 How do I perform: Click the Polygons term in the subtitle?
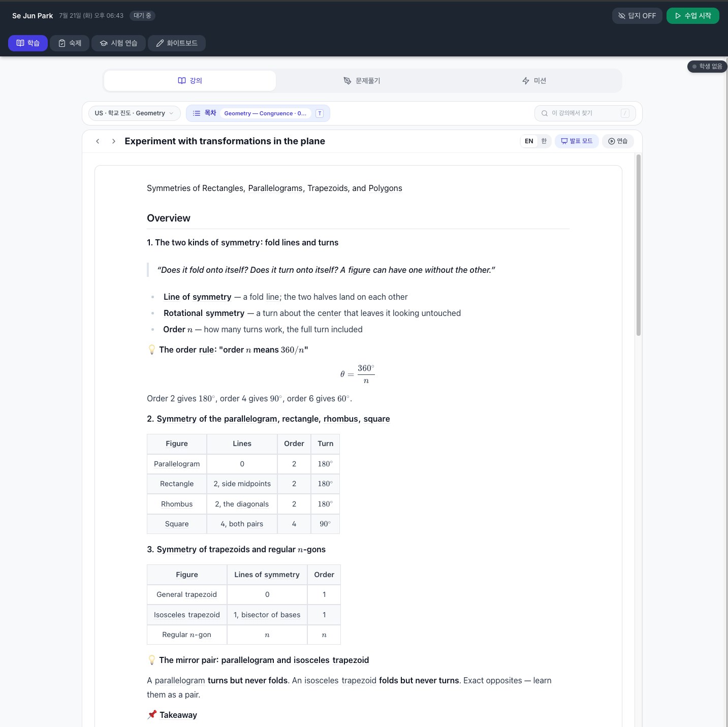385,188
